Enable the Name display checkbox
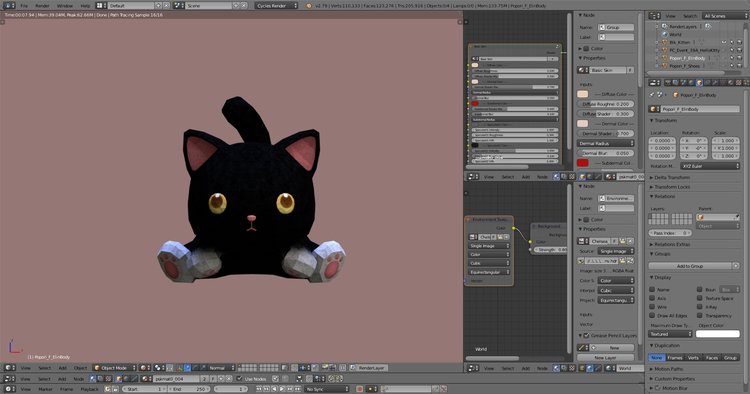The width and height of the screenshot is (750, 394). 652,290
